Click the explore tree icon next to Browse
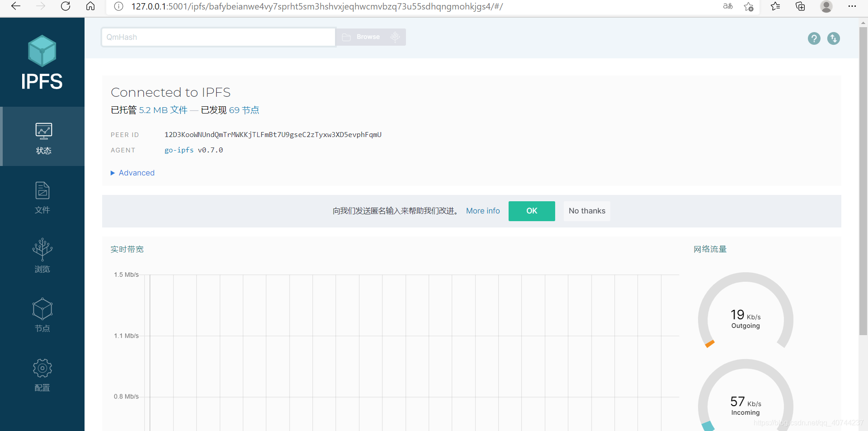 [x=395, y=37]
